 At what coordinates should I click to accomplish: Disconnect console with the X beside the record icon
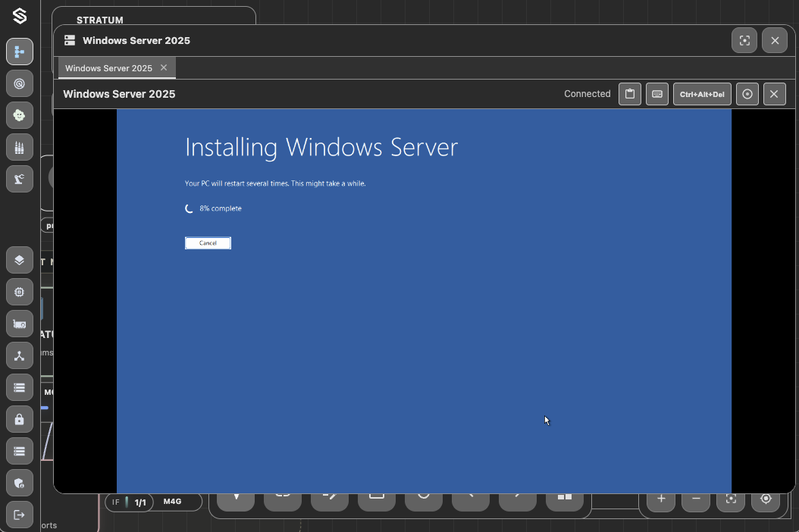click(775, 94)
